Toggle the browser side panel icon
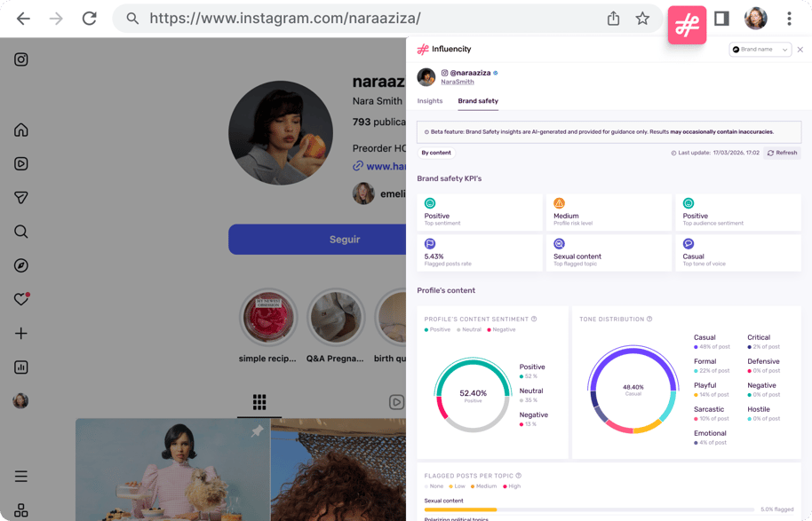812x521 pixels. pos(721,19)
